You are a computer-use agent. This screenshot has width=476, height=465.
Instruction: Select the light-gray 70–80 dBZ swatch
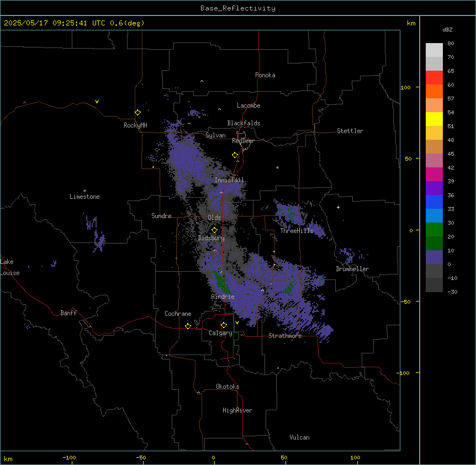434,50
